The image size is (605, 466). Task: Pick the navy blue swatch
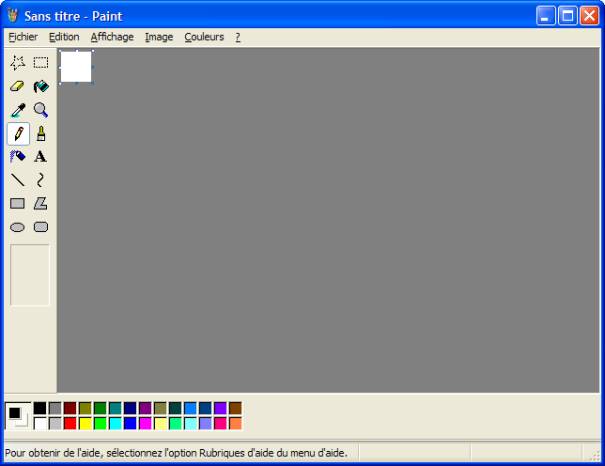pyautogui.click(x=130, y=408)
